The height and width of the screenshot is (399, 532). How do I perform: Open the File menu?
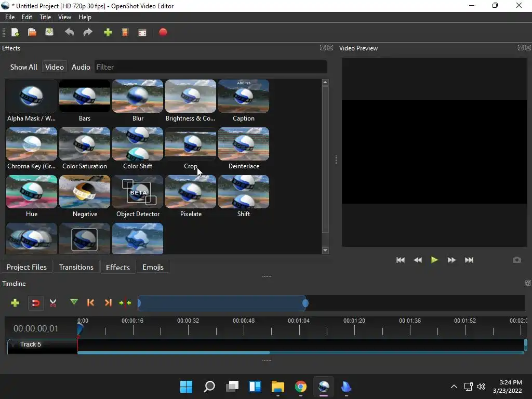[10, 17]
